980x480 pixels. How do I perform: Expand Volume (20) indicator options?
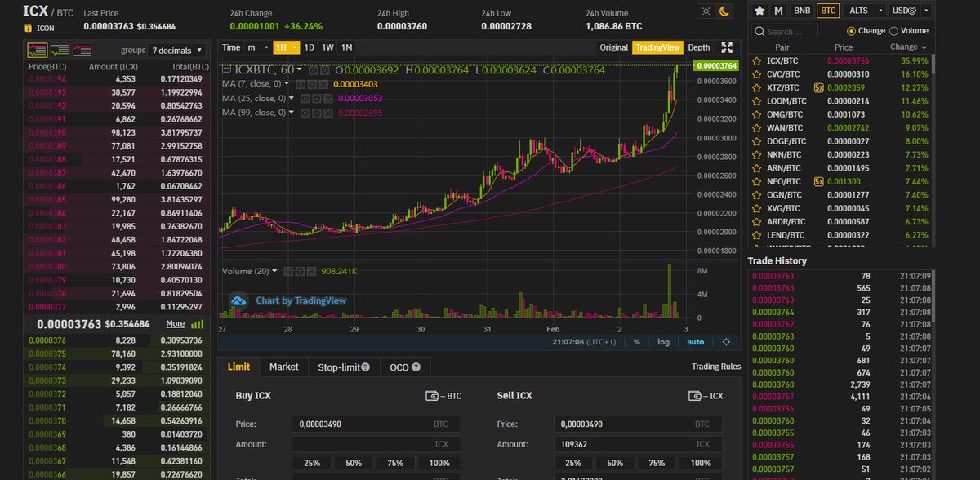[x=274, y=271]
